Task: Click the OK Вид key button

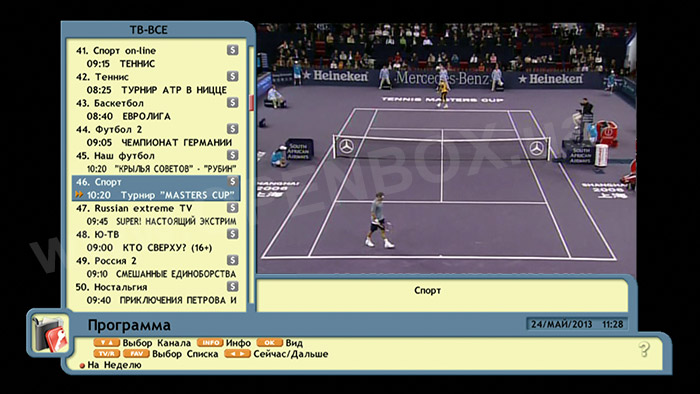Action: pos(269,343)
